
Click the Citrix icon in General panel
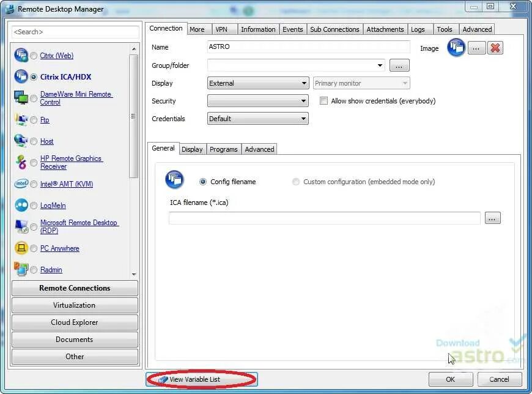click(174, 179)
